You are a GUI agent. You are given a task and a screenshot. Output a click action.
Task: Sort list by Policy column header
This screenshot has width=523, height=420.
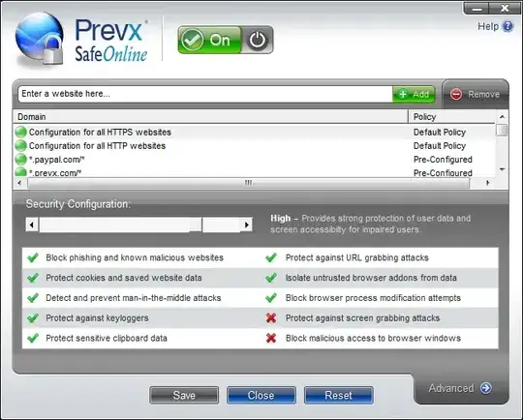coord(452,117)
